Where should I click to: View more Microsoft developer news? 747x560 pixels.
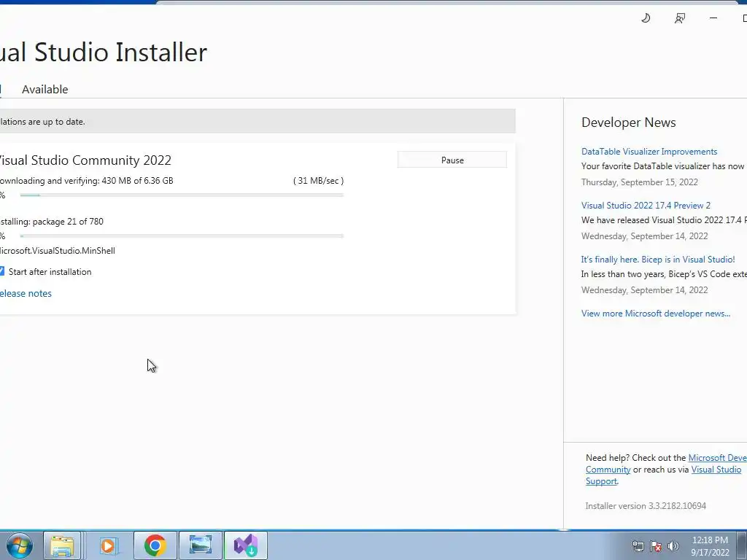[x=656, y=314]
